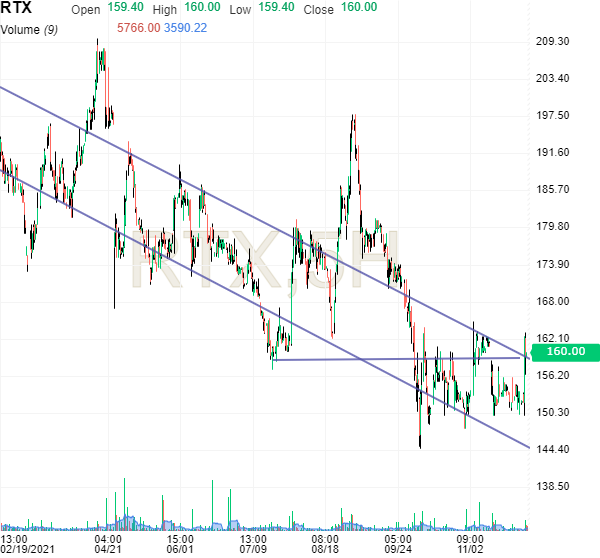This screenshot has height=558, width=600.
Task: Click the 09/24 date axis marker
Action: 399,549
